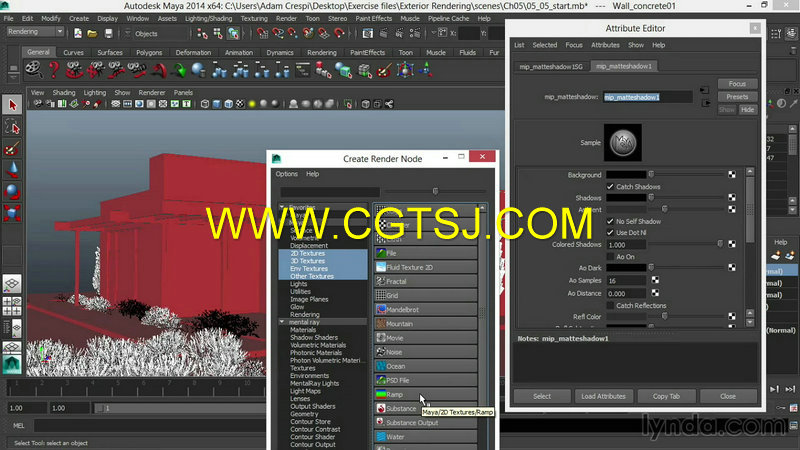The width and height of the screenshot is (800, 450).
Task: Switch to the Rendering shelf tab
Action: 321,53
